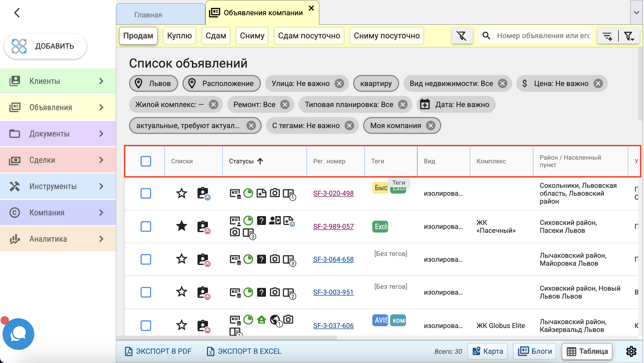Viewport: 644px width, 363px height.
Task: Click the star for listing SF-3-037-606
Action: (181, 325)
